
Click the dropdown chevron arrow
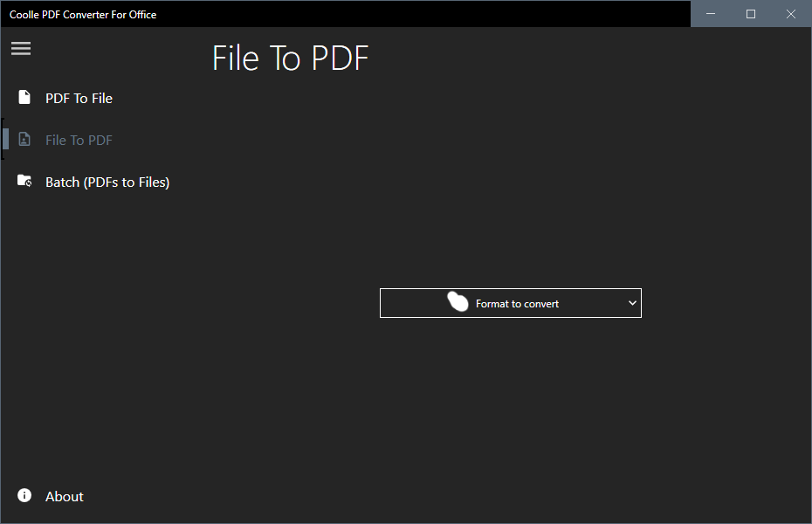click(x=632, y=303)
